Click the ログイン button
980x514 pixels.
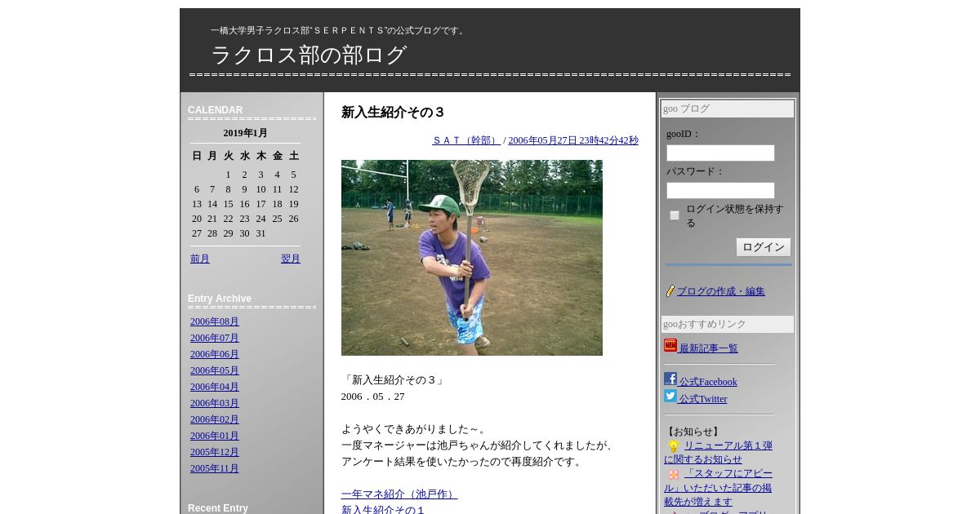(764, 247)
